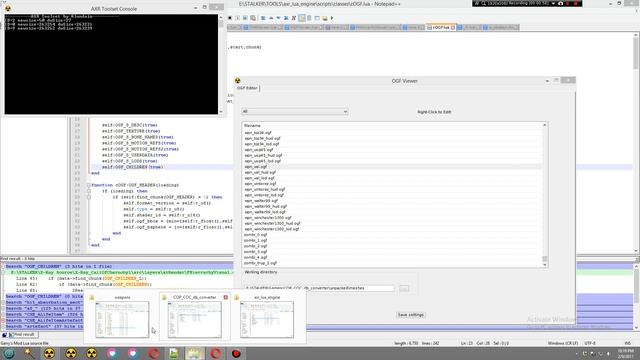Click the magic wand app icon on taskbar
640x360 pixels.
pos(29,353)
